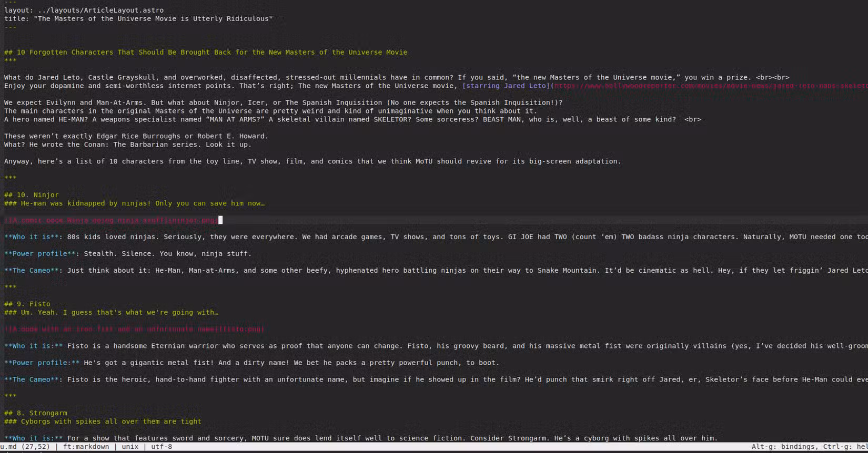
Task: Click the line beginning 'We expect Evilynn and Man-At-Arms'
Action: (284, 102)
